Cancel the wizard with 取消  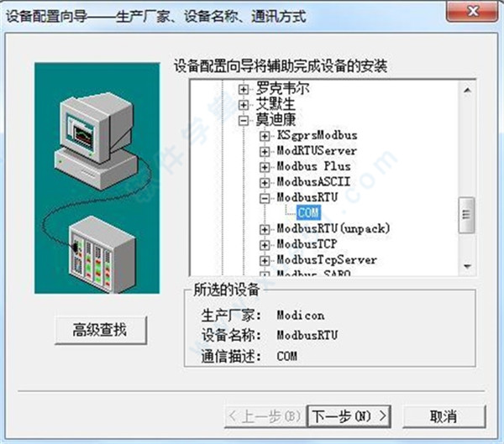point(444,416)
